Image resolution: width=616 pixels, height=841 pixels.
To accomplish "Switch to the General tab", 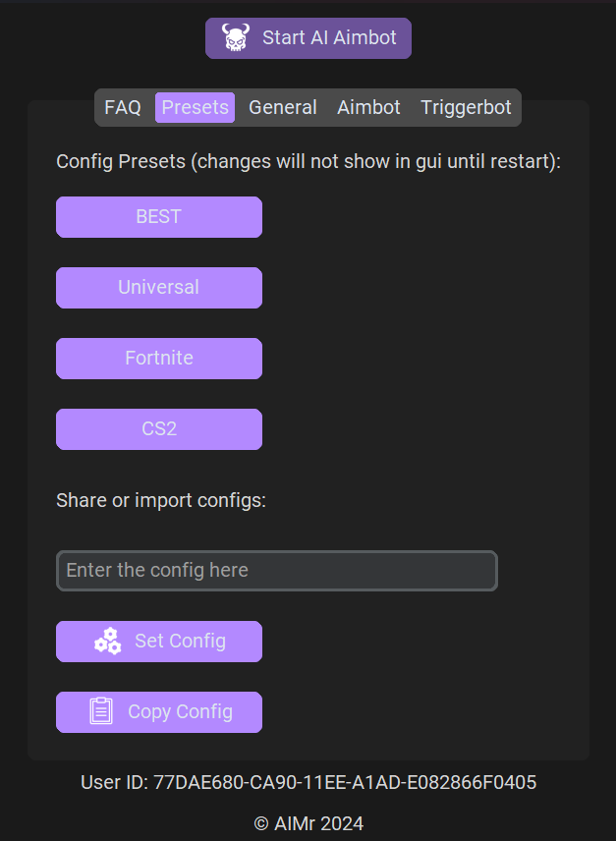I will (282, 107).
